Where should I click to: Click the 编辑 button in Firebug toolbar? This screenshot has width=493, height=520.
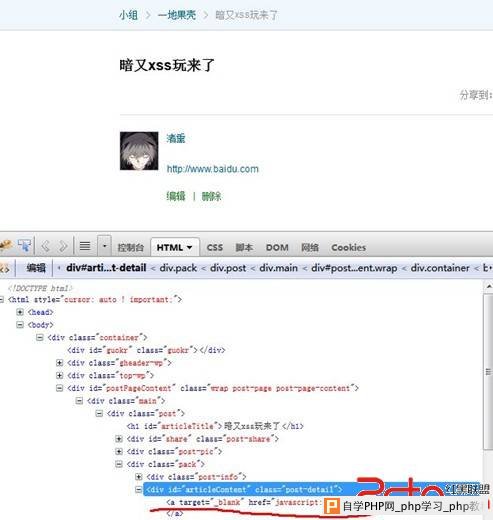[x=36, y=268]
